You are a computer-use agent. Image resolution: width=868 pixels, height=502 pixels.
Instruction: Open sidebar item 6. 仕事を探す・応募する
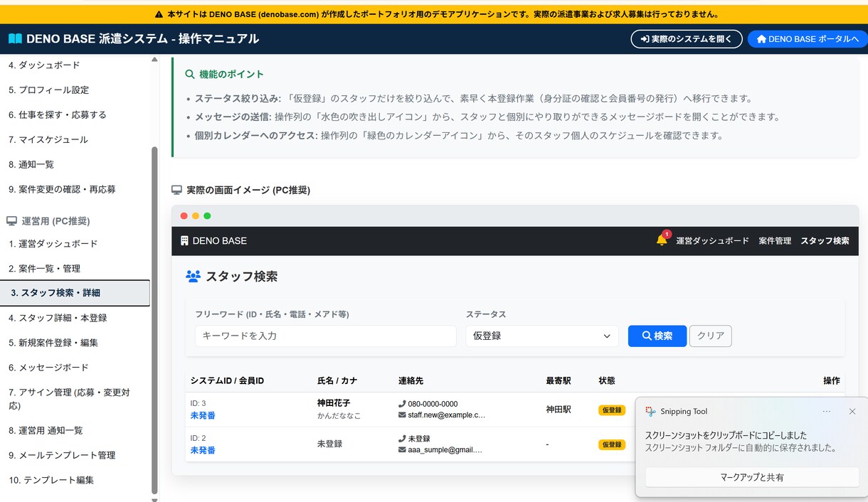pos(75,114)
